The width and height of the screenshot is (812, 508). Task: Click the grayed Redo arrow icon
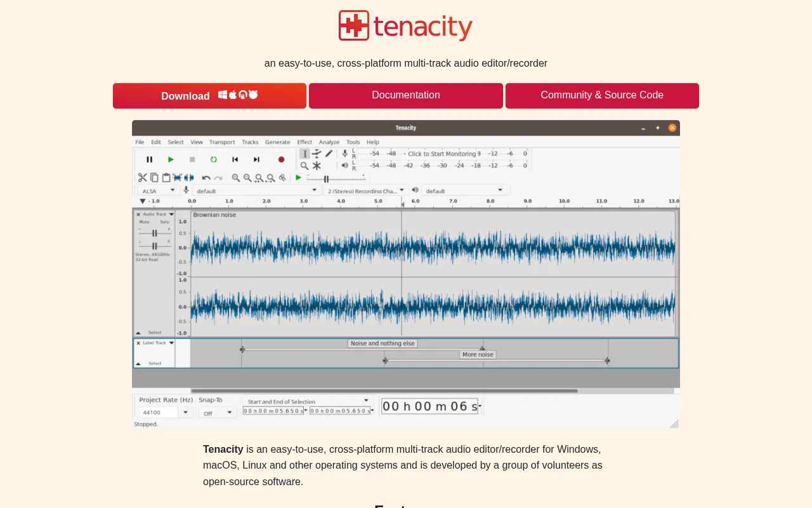[218, 178]
